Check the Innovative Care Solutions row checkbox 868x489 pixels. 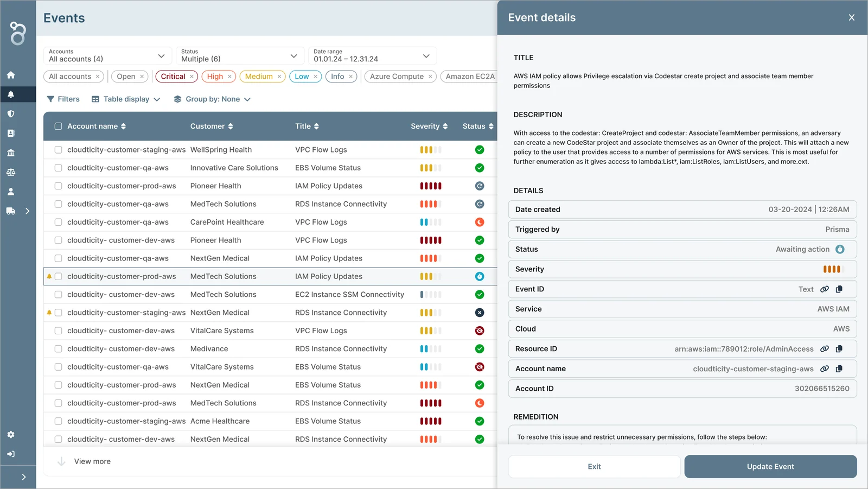pos(58,168)
